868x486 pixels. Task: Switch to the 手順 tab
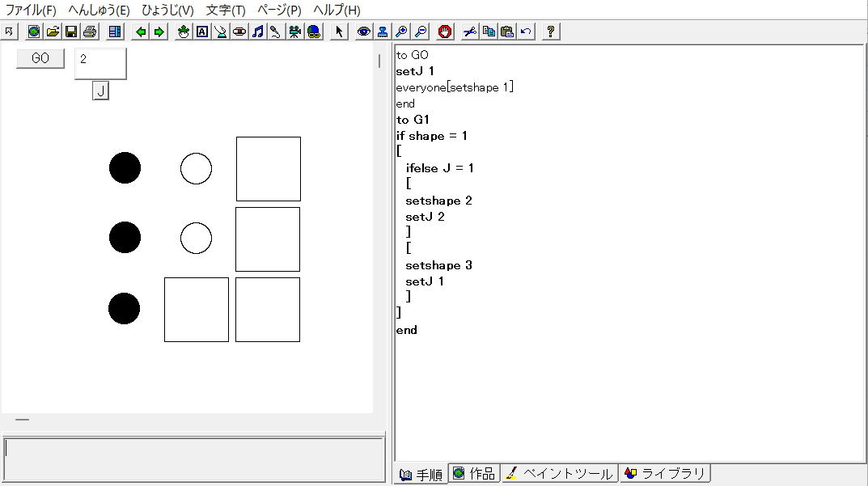(x=421, y=475)
